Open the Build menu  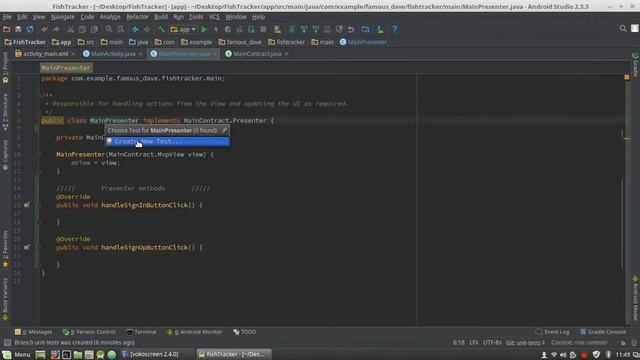[x=161, y=17]
